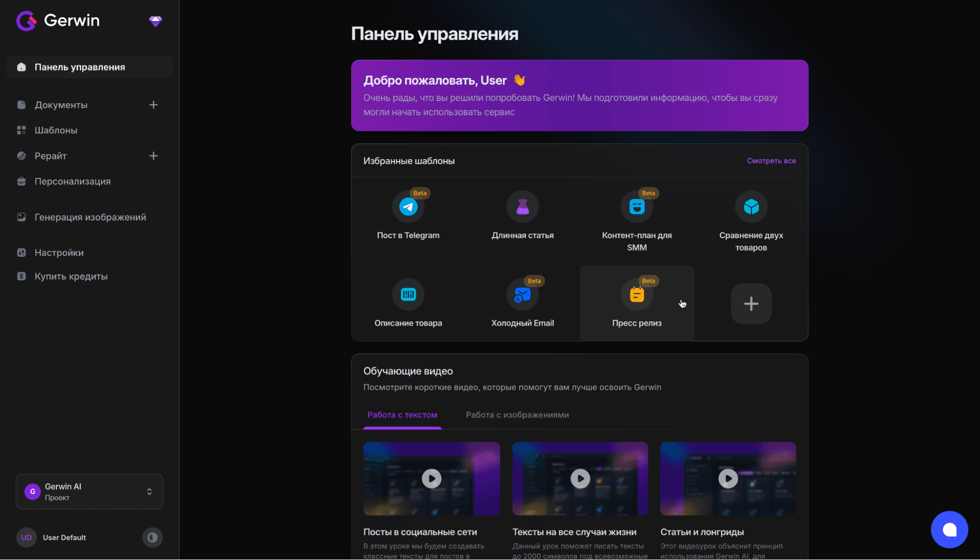Open the Статьи и лонгриды video thumbnail
Image resolution: width=980 pixels, height=560 pixels.
pos(728,479)
